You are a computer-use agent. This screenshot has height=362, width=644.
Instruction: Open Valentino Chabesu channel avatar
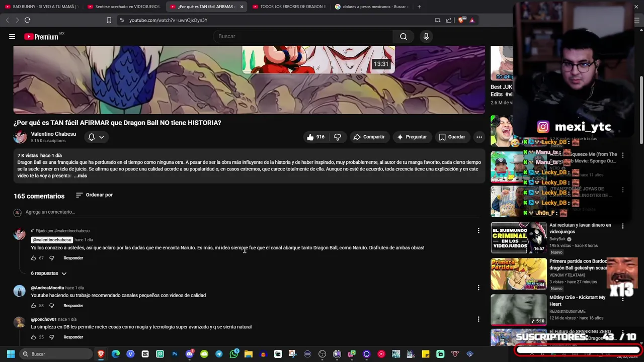[x=20, y=137]
